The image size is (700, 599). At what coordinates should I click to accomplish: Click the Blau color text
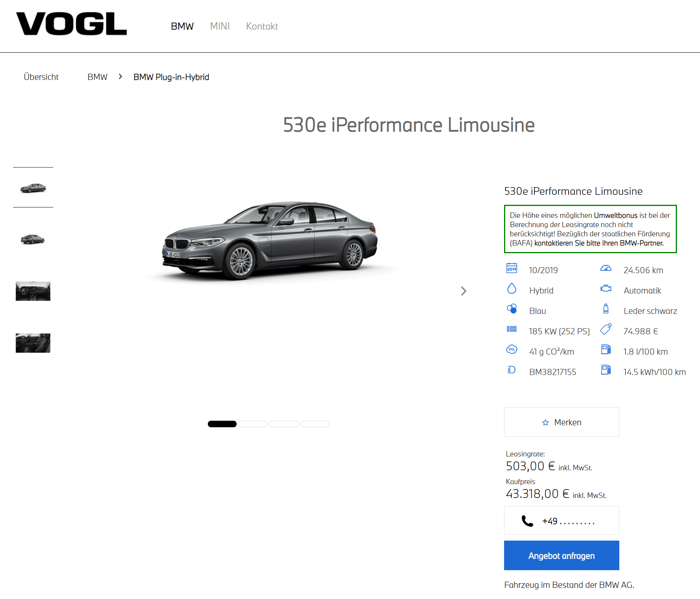pyautogui.click(x=537, y=311)
